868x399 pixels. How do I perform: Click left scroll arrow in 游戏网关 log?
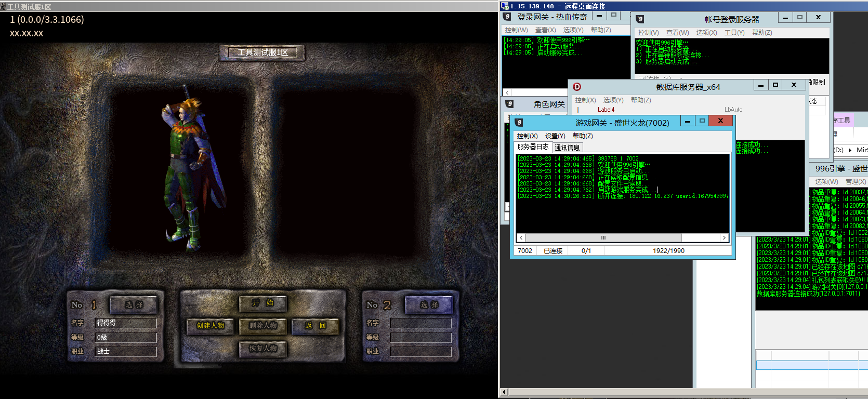point(521,237)
